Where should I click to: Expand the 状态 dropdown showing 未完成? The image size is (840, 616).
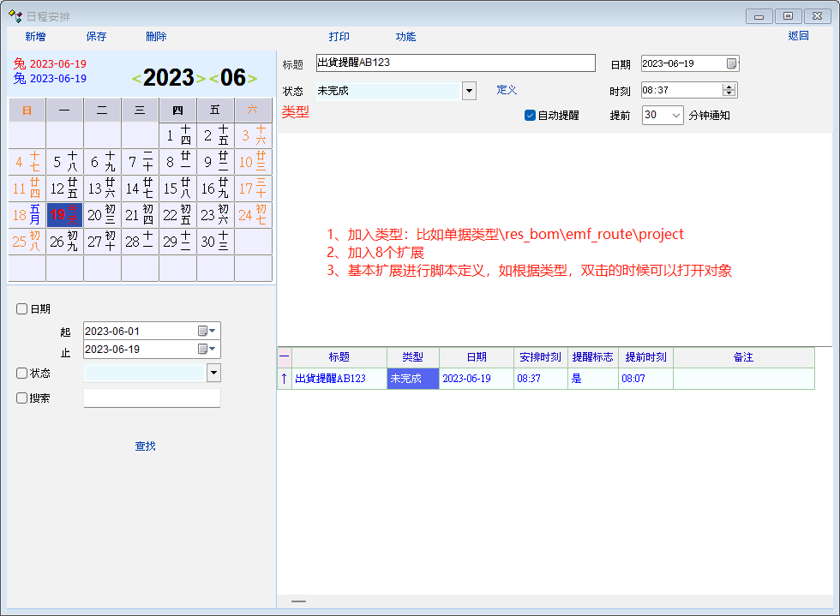(x=469, y=91)
